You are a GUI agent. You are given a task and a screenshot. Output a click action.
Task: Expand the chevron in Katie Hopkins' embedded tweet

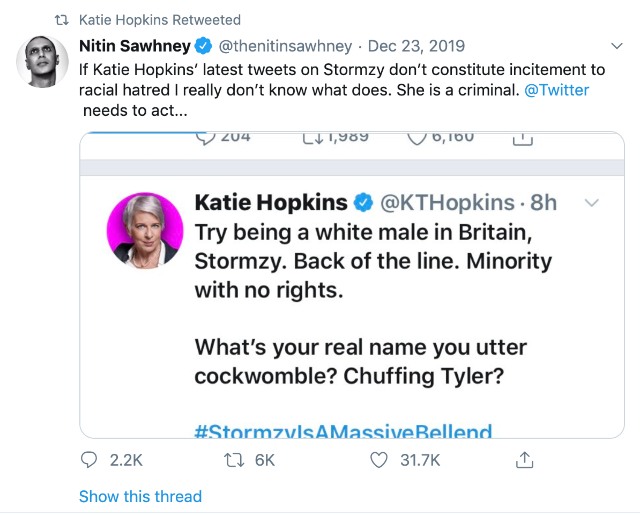pyautogui.click(x=591, y=203)
